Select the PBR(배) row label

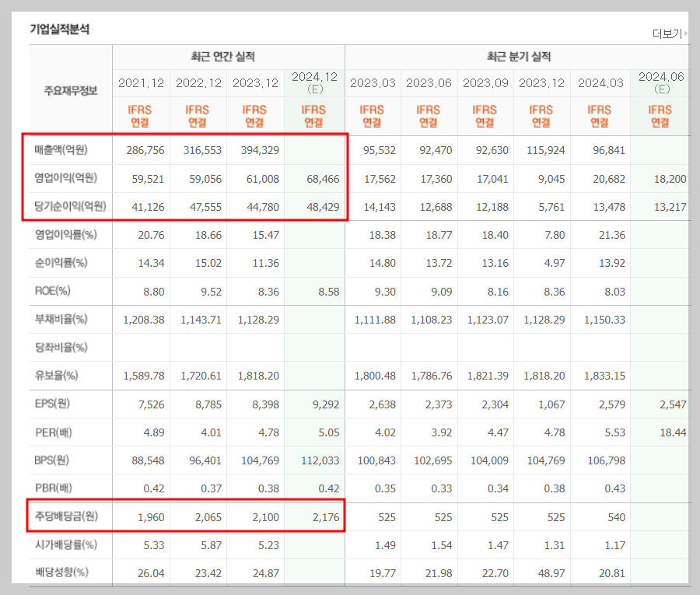[x=53, y=488]
